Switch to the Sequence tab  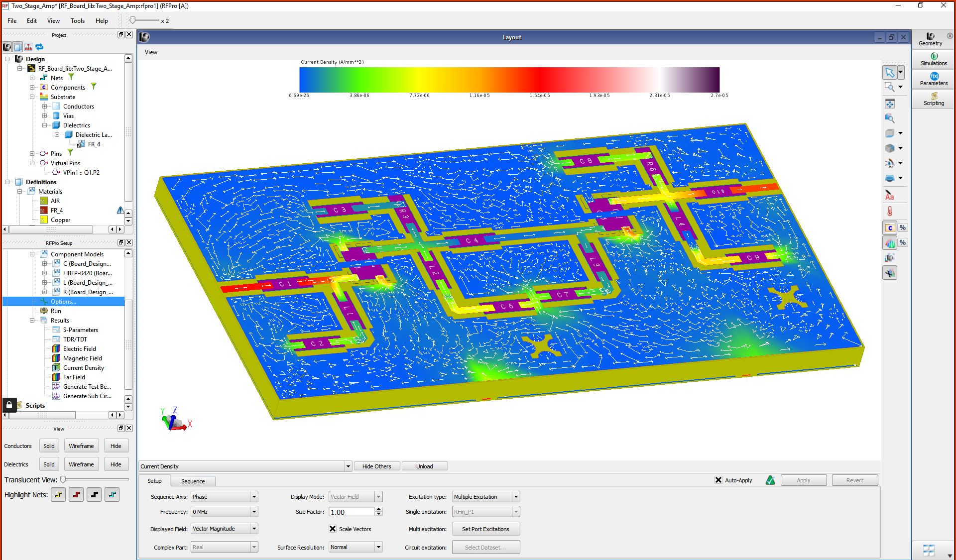click(x=193, y=481)
